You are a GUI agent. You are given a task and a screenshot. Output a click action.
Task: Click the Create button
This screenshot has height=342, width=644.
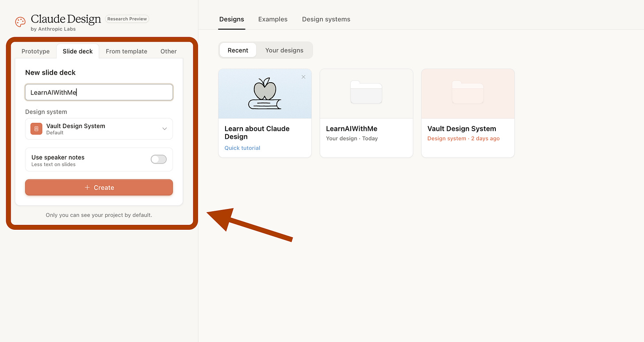[99, 187]
